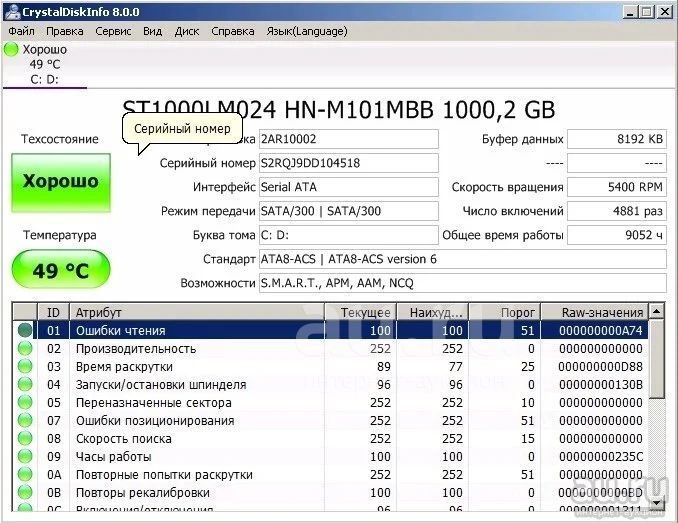The image size is (678, 523).
Task: Select the Повторы рекалибровки row
Action: (x=331, y=492)
